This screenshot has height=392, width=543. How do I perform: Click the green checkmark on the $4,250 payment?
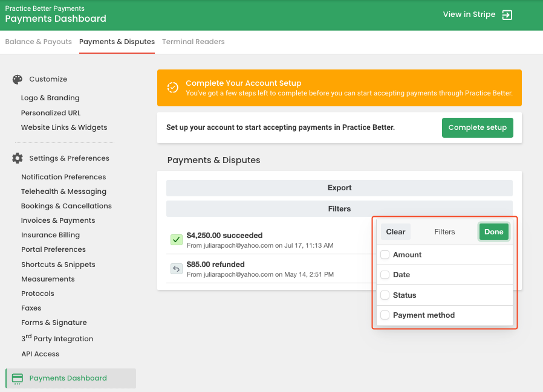coord(176,240)
